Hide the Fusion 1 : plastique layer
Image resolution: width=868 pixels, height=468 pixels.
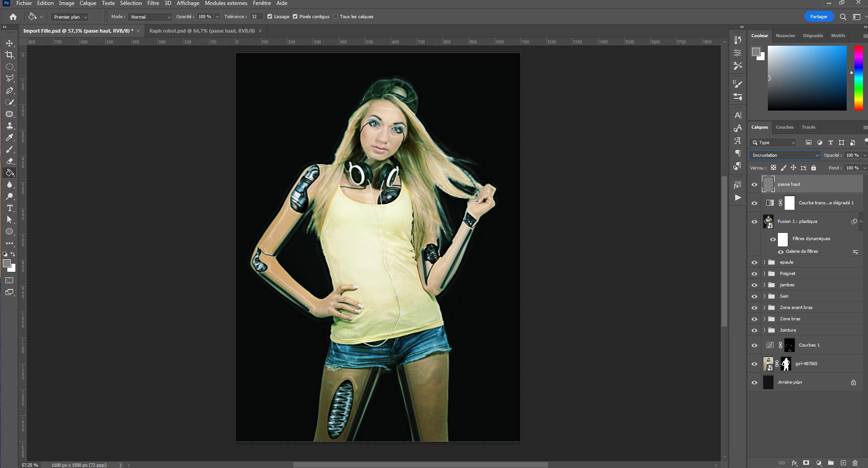click(754, 222)
